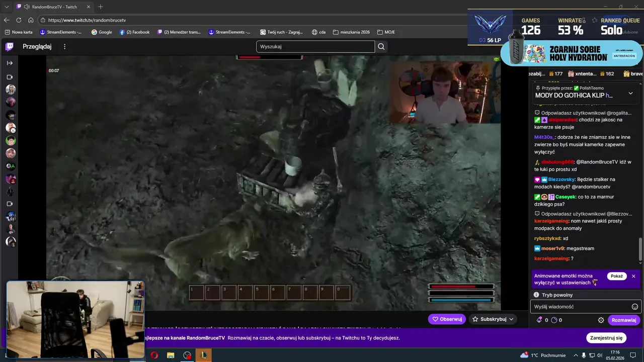Open the 1°C Pochmurnie weather widget
This screenshot has height=362, width=644.
click(x=542, y=355)
